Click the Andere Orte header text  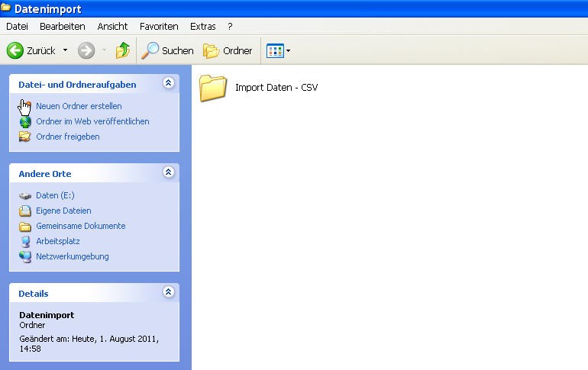(45, 174)
